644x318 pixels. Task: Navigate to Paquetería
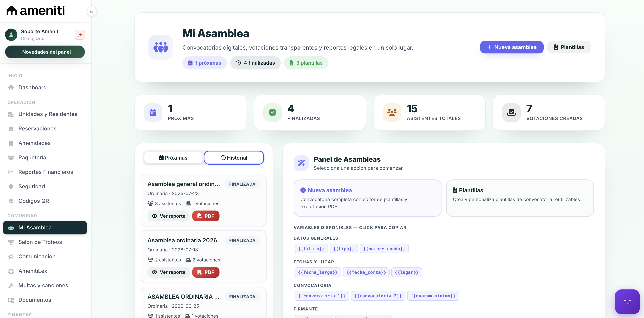point(45,157)
